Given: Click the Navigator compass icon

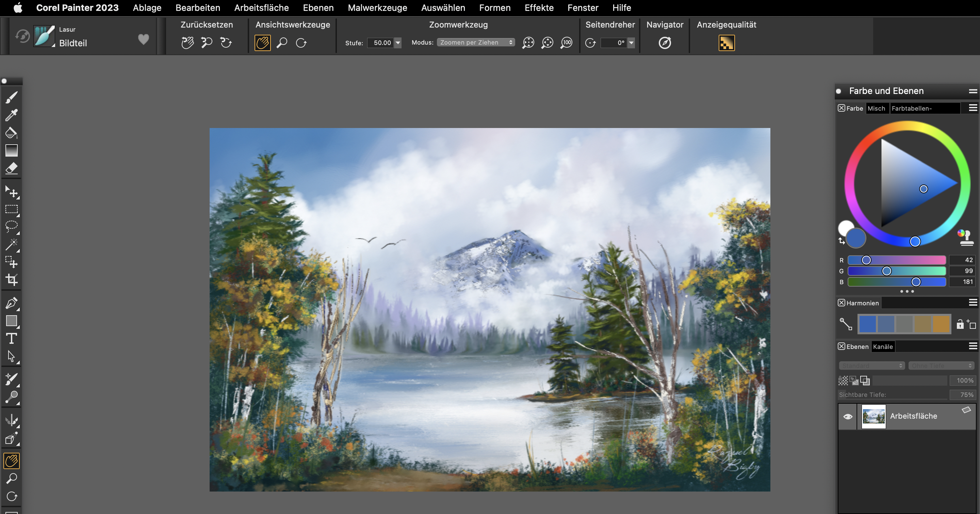Looking at the screenshot, I should point(665,43).
